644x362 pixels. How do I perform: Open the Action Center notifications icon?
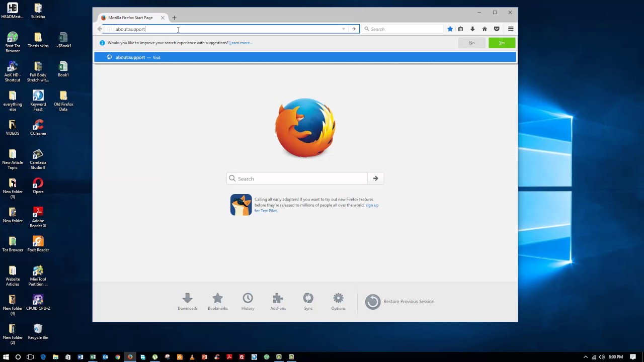tap(633, 357)
